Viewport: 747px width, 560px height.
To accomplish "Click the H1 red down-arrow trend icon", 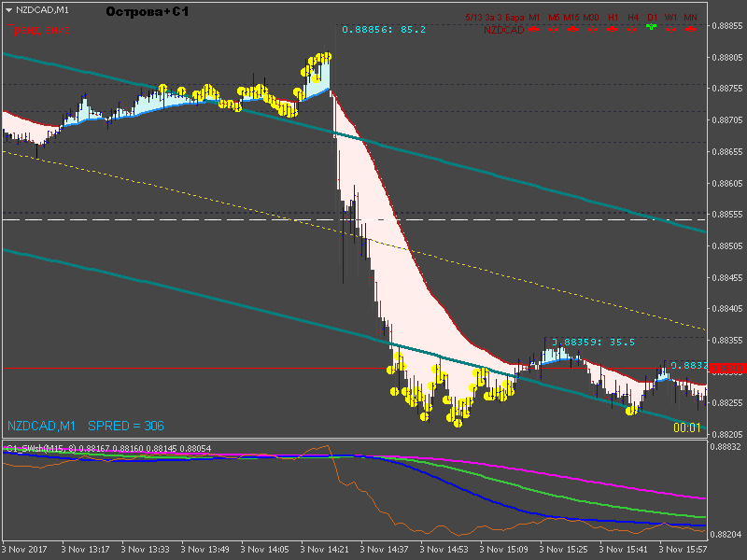I will [x=613, y=30].
